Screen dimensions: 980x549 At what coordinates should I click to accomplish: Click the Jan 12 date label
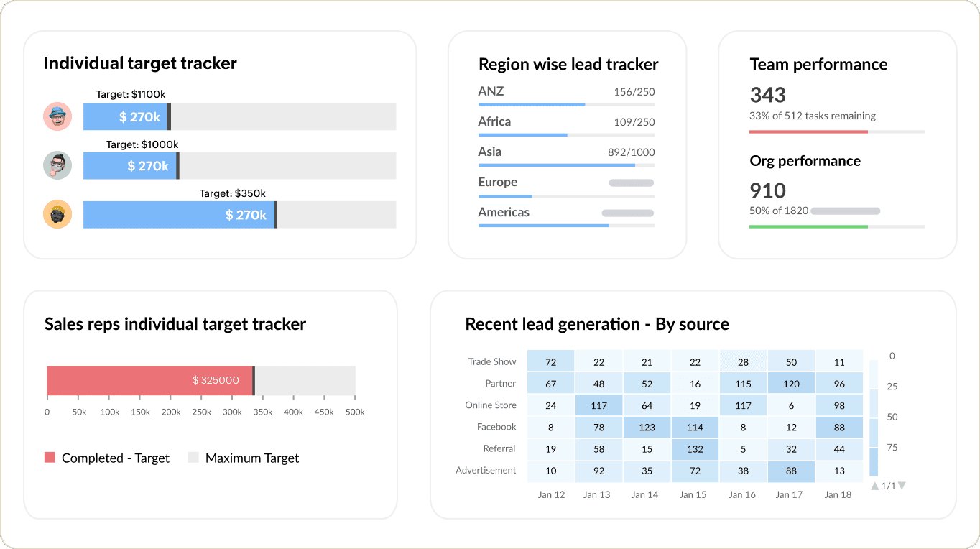[x=551, y=494]
